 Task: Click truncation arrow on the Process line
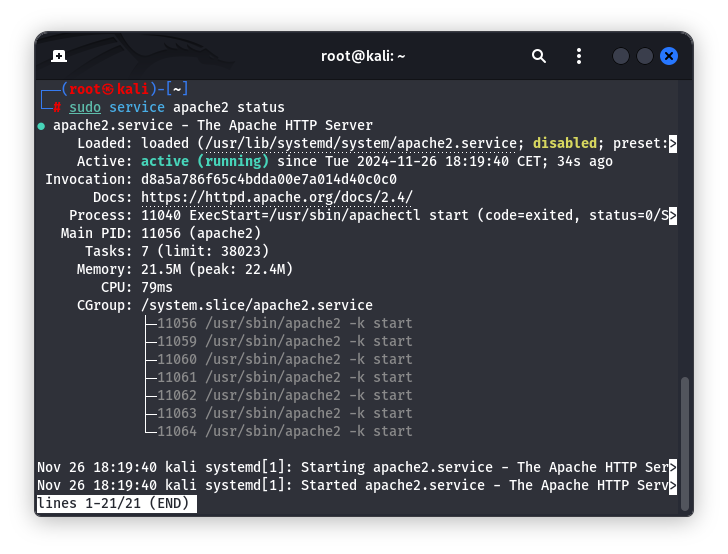click(x=673, y=215)
